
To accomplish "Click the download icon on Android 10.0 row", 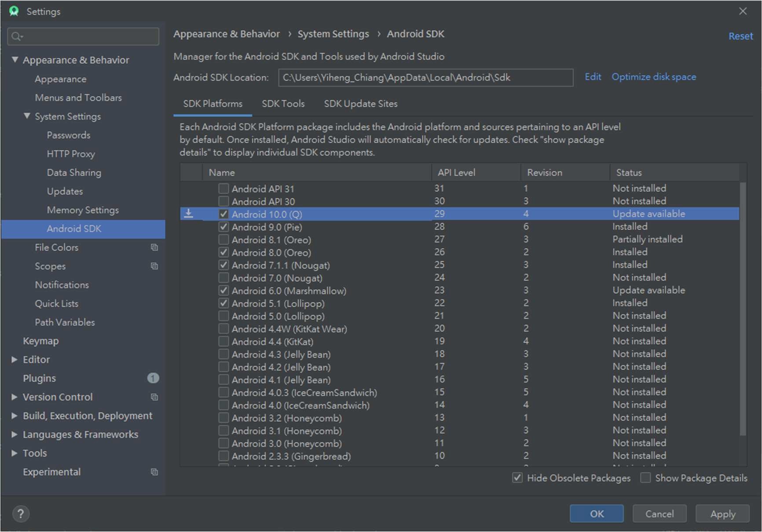I will (188, 214).
